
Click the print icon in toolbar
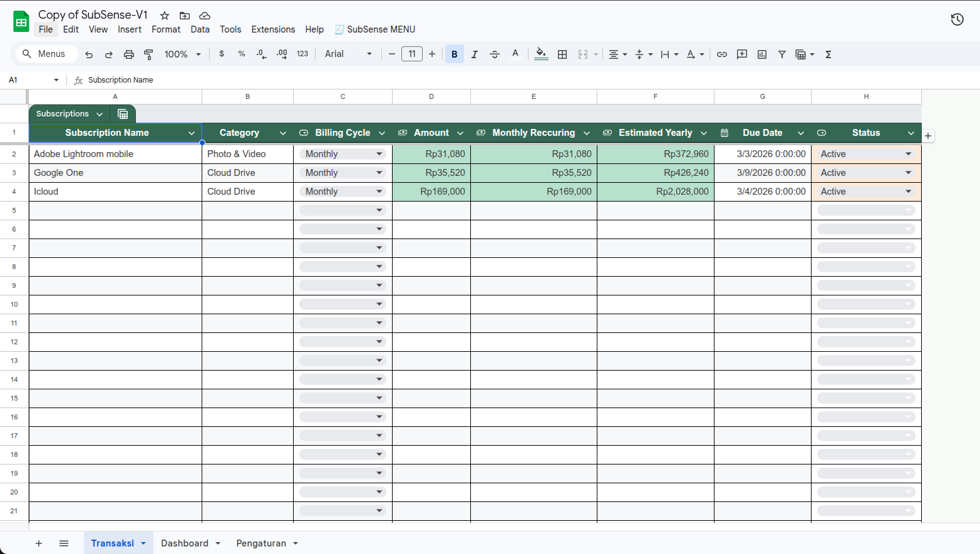[129, 54]
